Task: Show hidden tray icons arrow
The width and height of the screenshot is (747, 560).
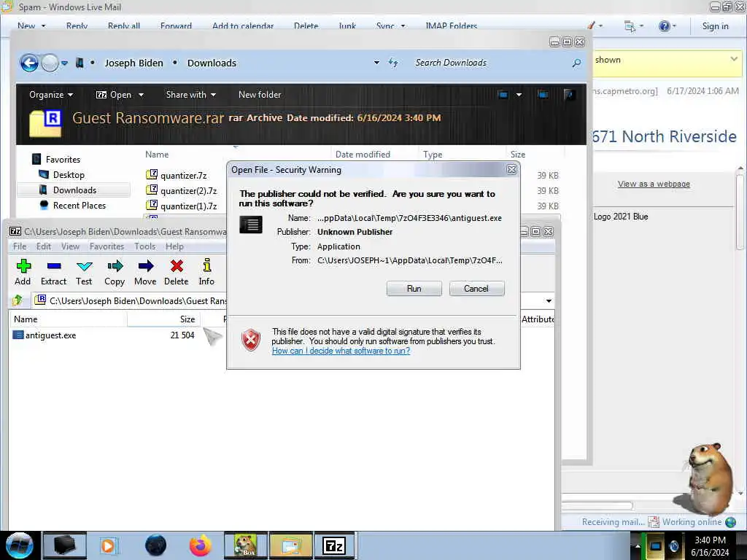Action: tap(637, 545)
